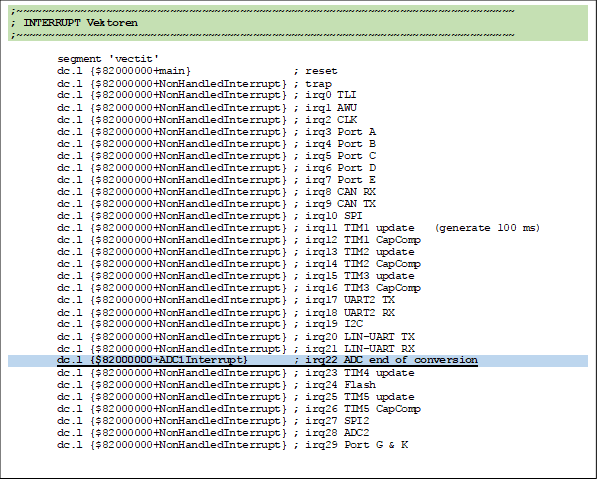Select the reset vector line with main
Screen dimensions: 599x481
(x=197, y=71)
